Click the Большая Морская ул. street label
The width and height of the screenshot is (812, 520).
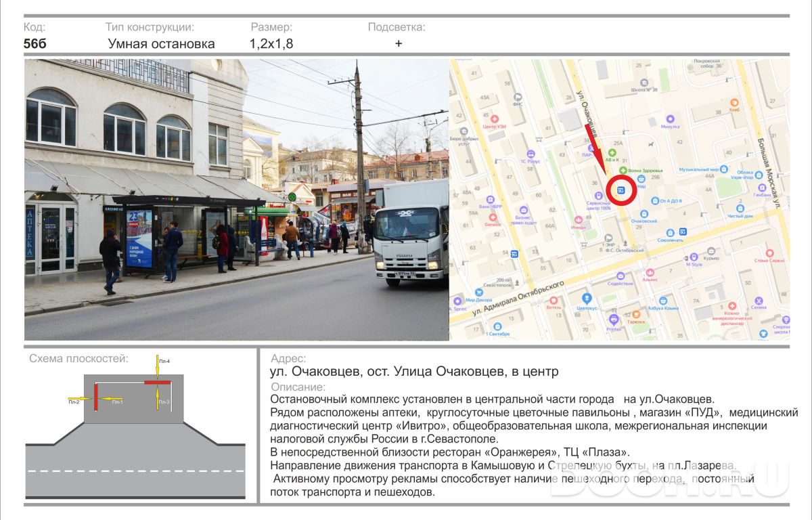pyautogui.click(x=768, y=175)
